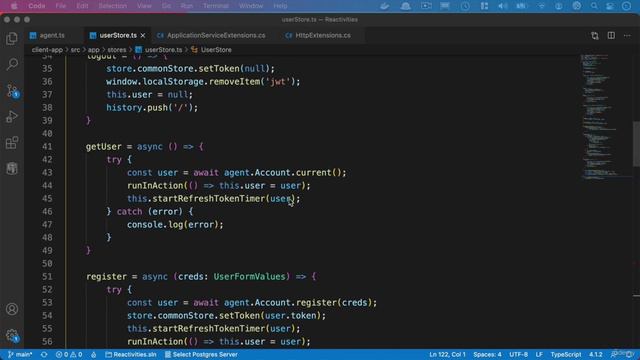Open the Help menu

click(280, 6)
